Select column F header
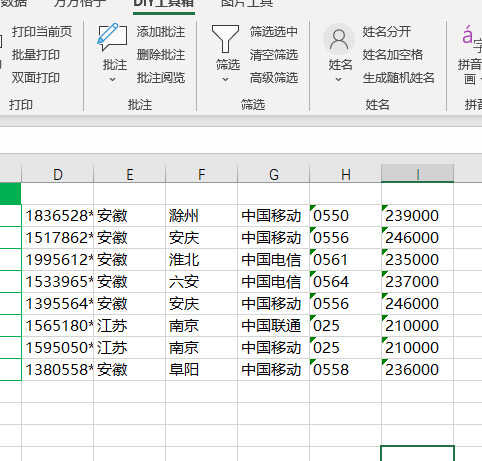482x461 pixels. (x=202, y=174)
